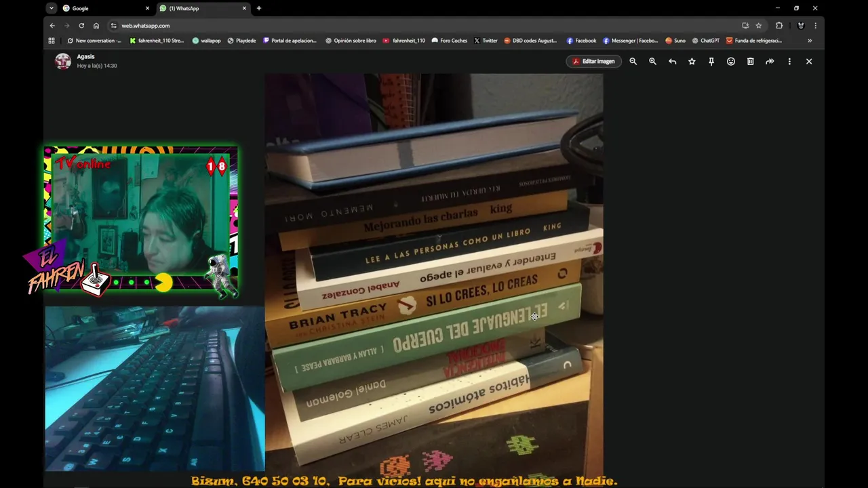
Task: Open the Chrome extensions menu
Action: pos(779,26)
